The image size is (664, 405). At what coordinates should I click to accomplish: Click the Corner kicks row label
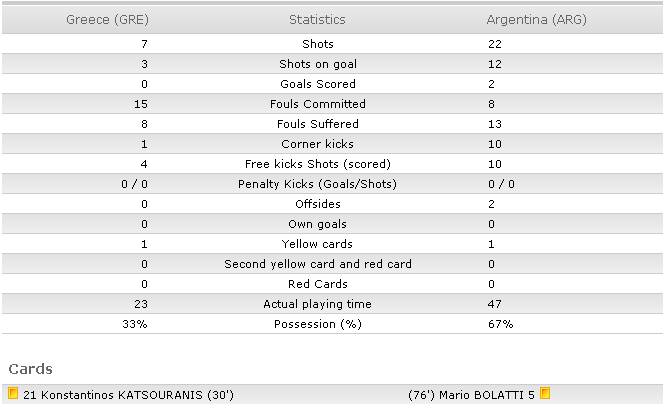click(x=318, y=144)
